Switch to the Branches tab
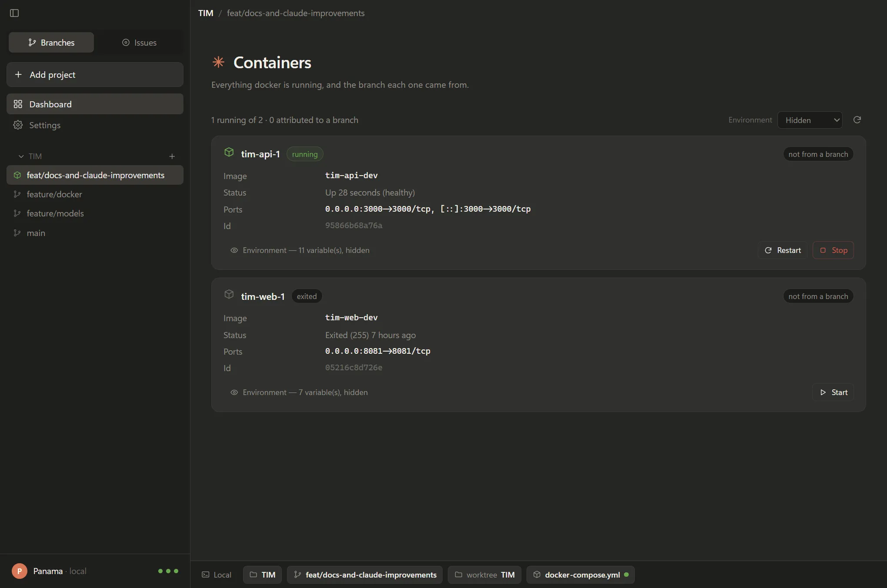The height and width of the screenshot is (588, 887). tap(51, 43)
